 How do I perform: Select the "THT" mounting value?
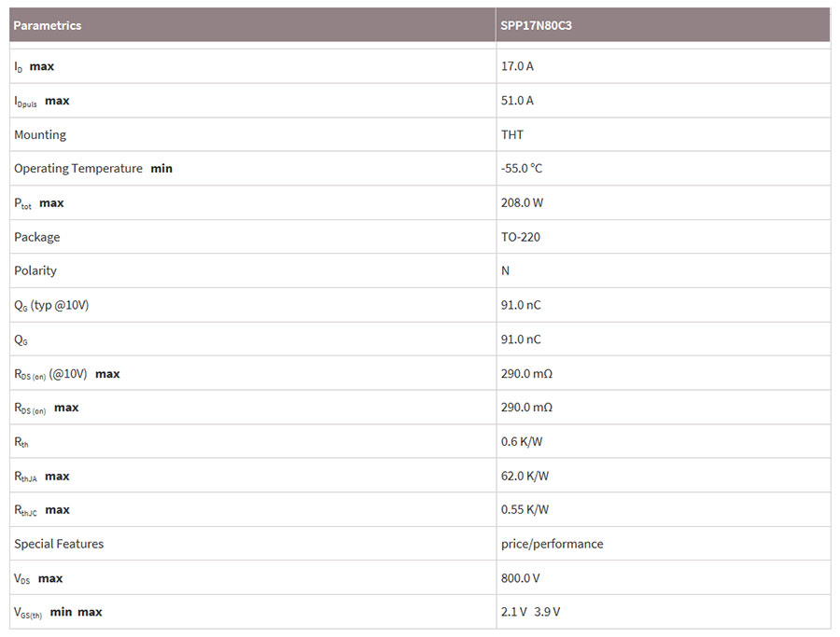point(511,135)
